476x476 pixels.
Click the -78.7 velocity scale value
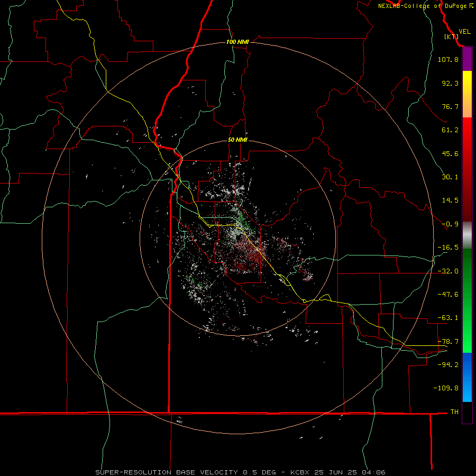pos(448,342)
